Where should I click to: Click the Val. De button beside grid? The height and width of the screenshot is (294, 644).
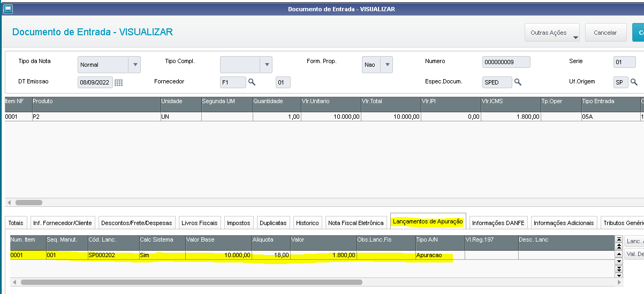pyautogui.click(x=634, y=254)
